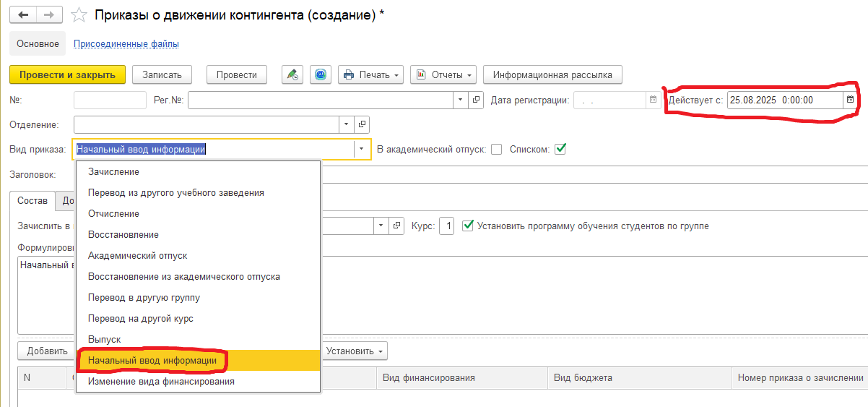Viewport: 868px width, 407px height.
Task: Uncheck the Списком checkbox
Action: pyautogui.click(x=560, y=150)
